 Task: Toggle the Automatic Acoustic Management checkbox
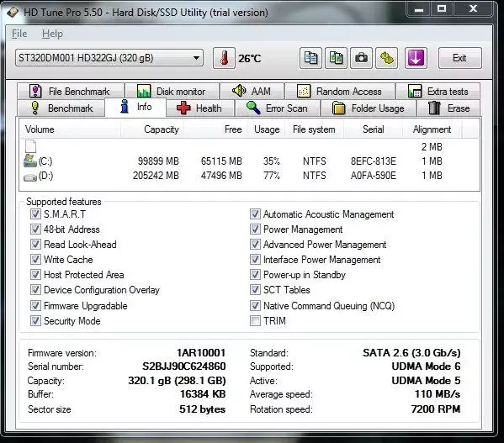(255, 214)
